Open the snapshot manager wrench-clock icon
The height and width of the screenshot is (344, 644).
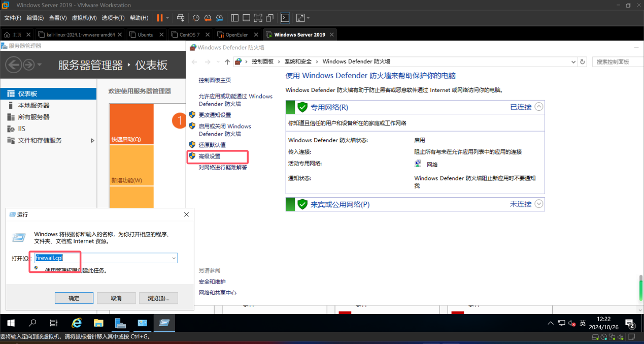point(219,18)
